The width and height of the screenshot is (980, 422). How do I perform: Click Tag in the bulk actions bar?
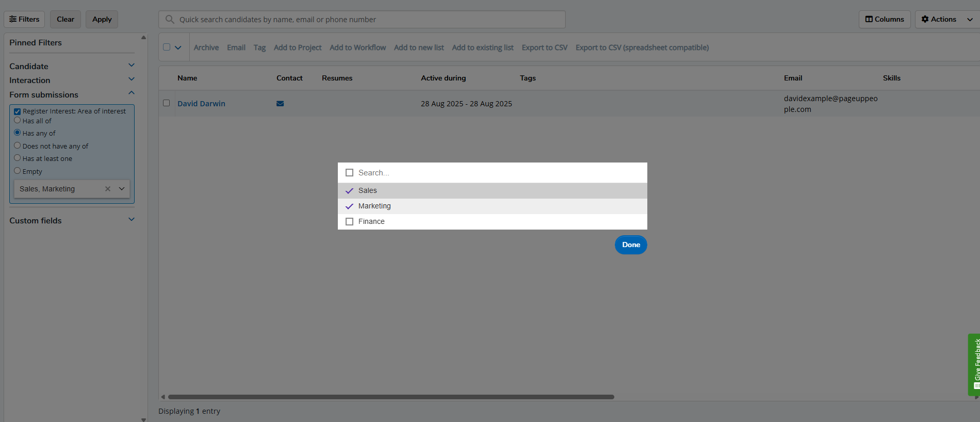[x=259, y=47]
